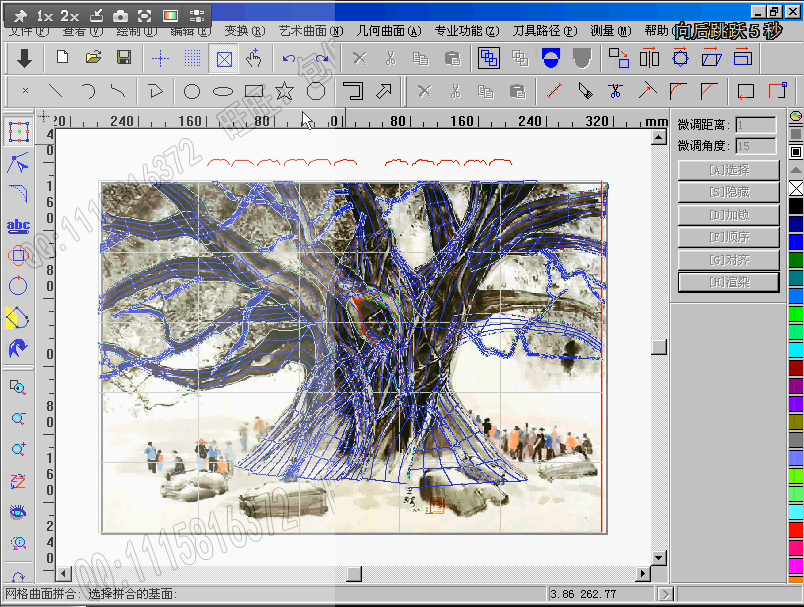Image resolution: width=804 pixels, height=607 pixels.
Task: Click the pin icon on video overlay
Action: tap(21, 16)
